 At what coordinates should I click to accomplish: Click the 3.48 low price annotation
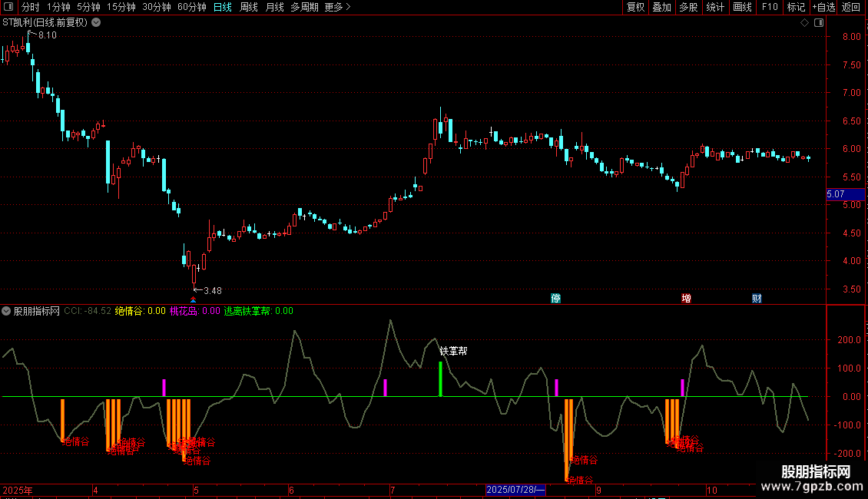point(213,291)
